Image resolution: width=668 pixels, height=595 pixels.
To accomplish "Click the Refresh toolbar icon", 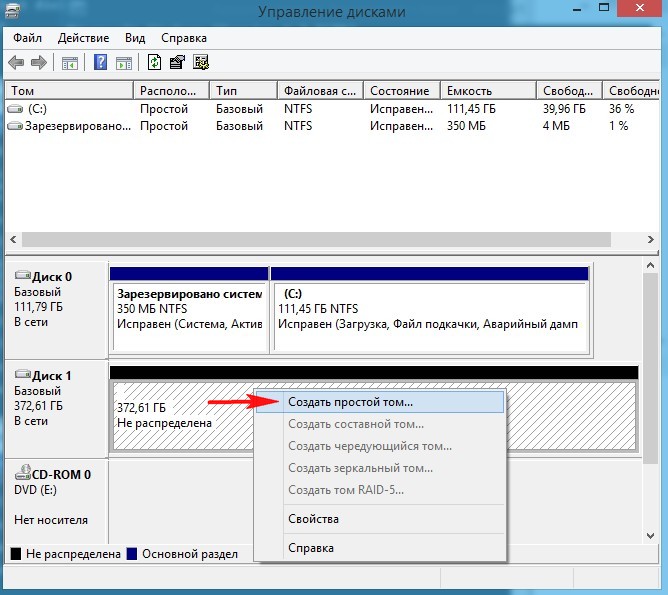I will pos(154,62).
